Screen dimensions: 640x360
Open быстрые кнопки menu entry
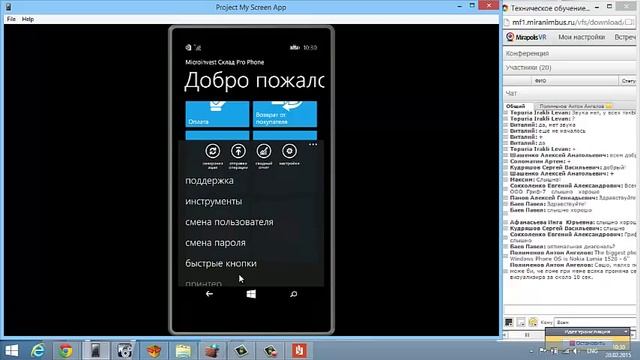click(x=221, y=264)
